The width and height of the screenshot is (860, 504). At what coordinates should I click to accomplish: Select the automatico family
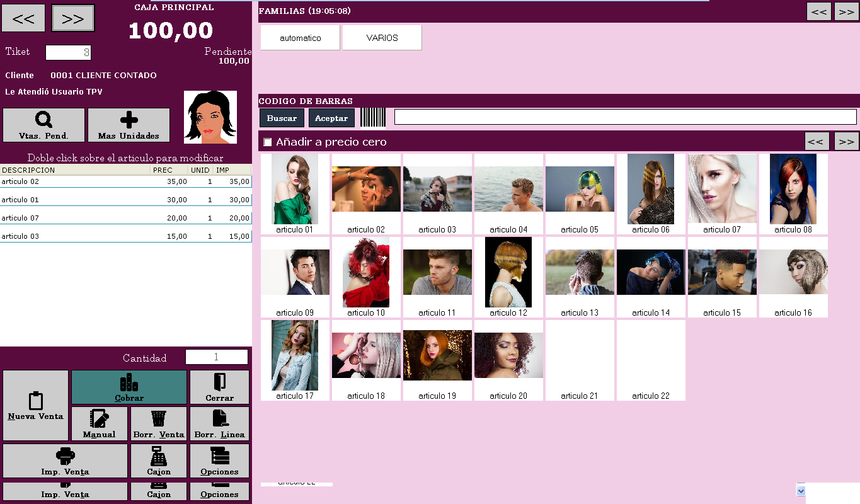(x=301, y=38)
